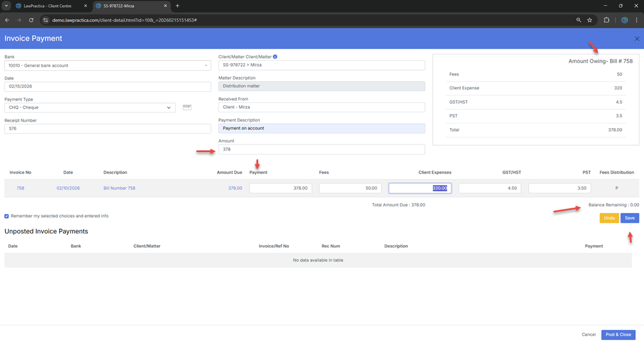
Task: Open a new browser tab
Action: (x=177, y=6)
